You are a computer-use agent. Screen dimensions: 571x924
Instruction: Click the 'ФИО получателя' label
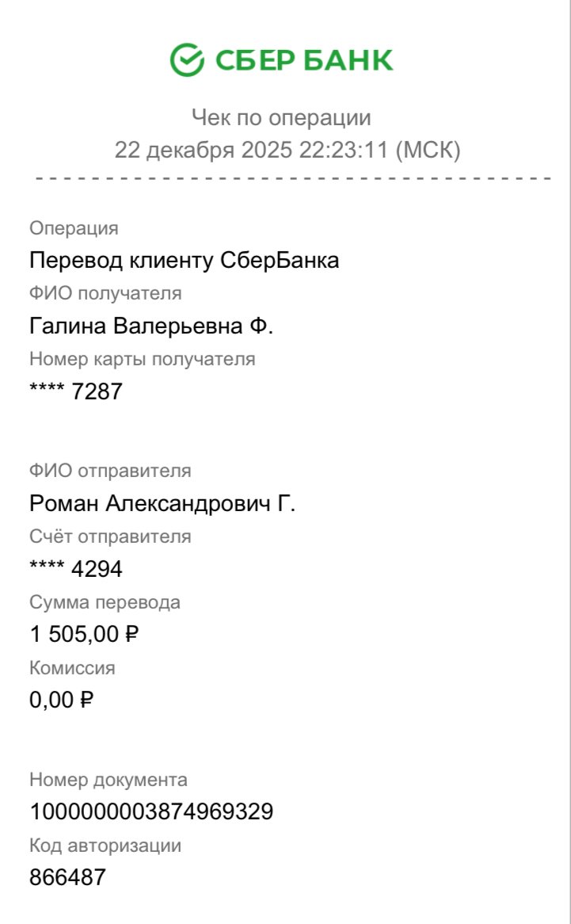[x=105, y=293]
